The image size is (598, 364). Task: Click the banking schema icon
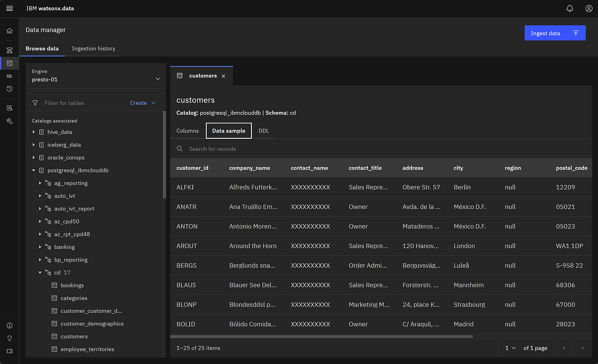48,247
